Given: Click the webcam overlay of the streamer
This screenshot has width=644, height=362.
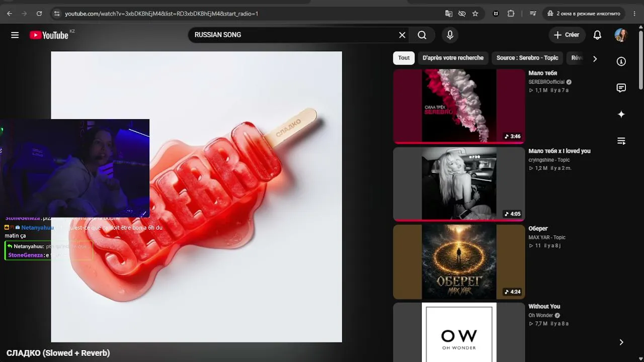Looking at the screenshot, I should 74,168.
